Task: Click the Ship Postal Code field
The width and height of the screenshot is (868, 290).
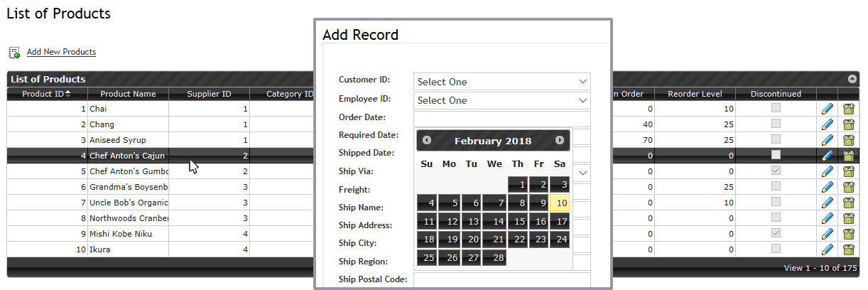Action: coord(501,279)
